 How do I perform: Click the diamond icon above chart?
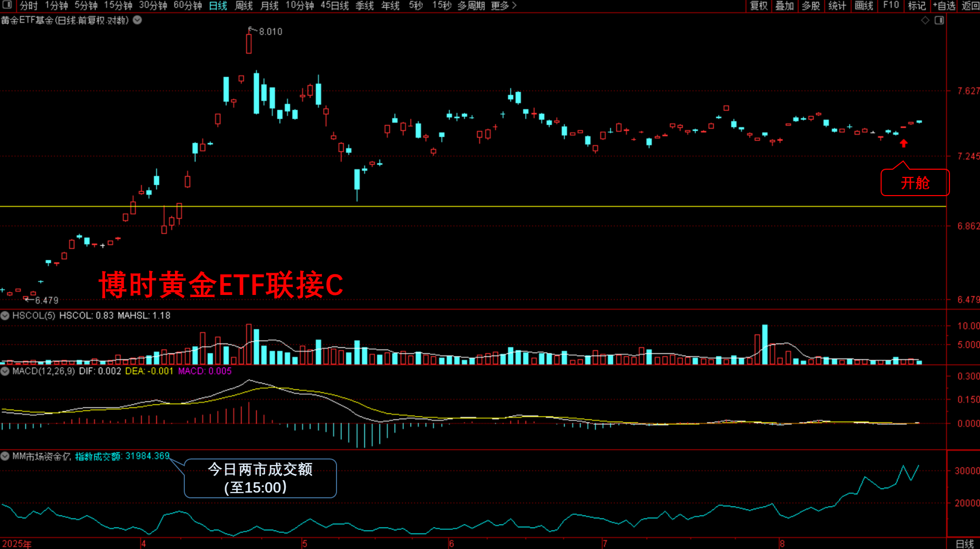tap(925, 20)
